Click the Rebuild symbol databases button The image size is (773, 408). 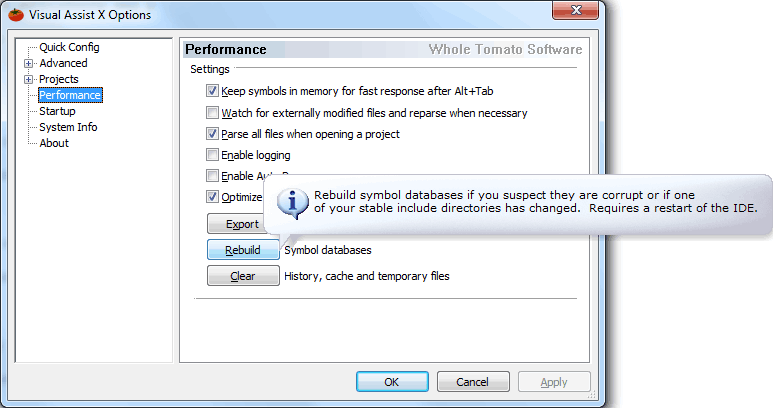[243, 250]
